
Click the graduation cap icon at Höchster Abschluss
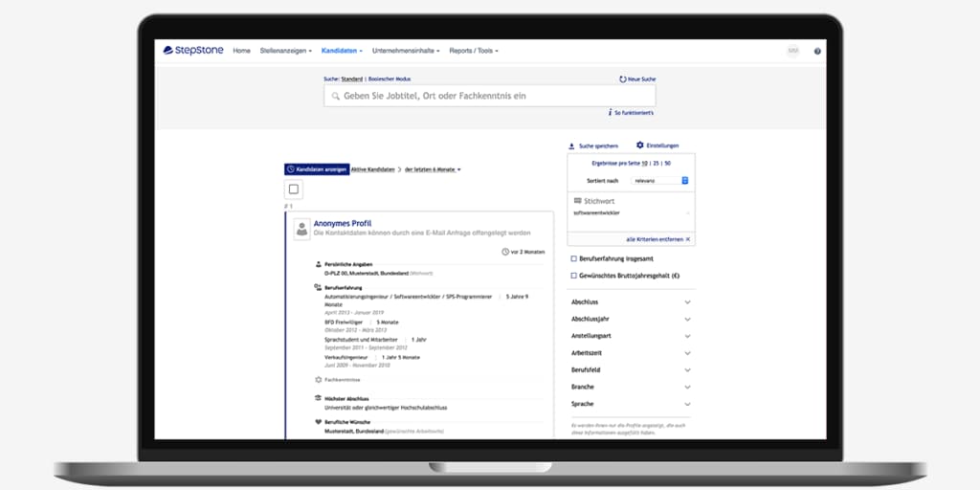318,398
